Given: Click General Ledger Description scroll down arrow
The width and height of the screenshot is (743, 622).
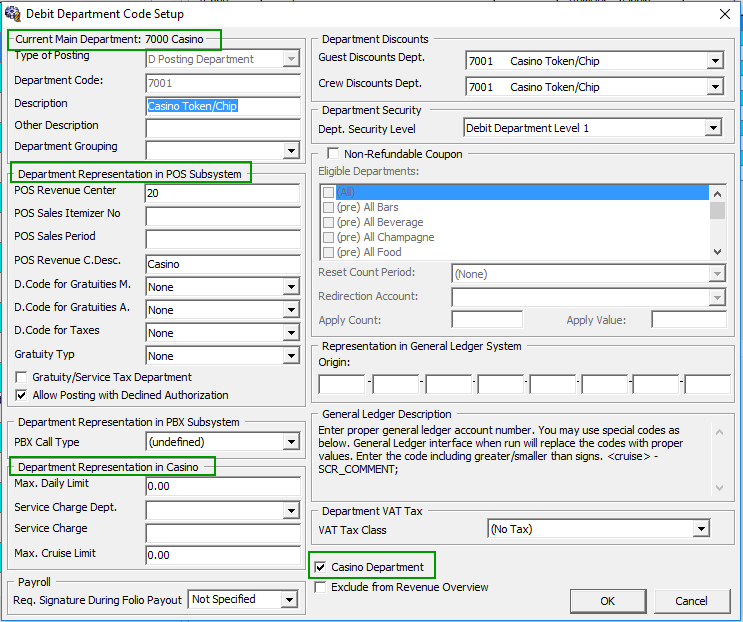Looking at the screenshot, I should coord(719,487).
